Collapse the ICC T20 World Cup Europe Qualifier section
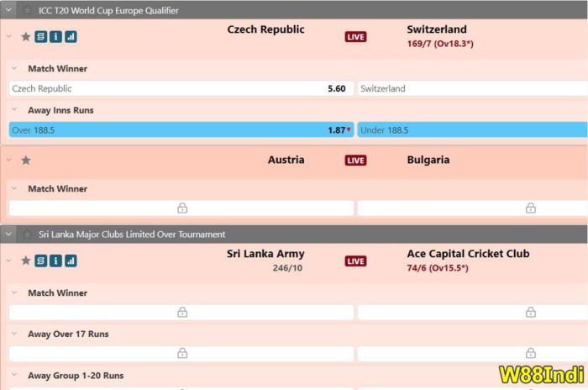The width and height of the screenshot is (588, 390). click(10, 10)
